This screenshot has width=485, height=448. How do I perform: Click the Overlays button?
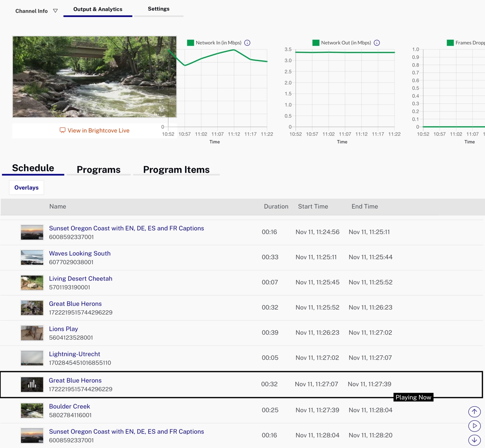click(x=26, y=188)
